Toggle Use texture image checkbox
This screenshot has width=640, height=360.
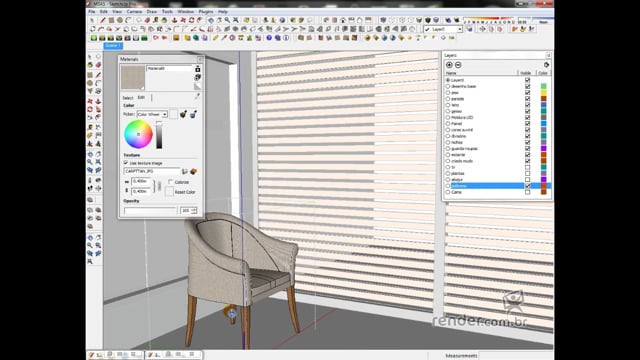click(126, 163)
